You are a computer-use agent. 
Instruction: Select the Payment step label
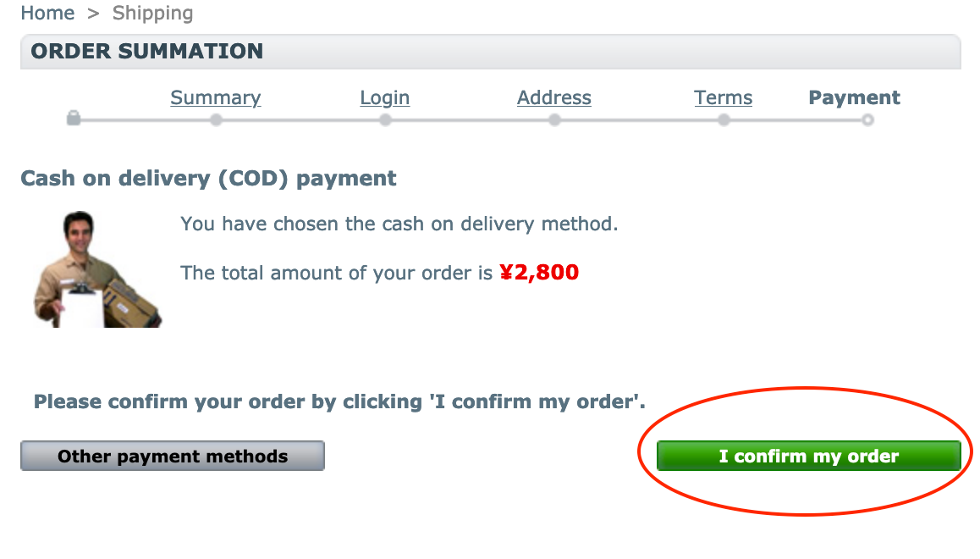point(855,97)
